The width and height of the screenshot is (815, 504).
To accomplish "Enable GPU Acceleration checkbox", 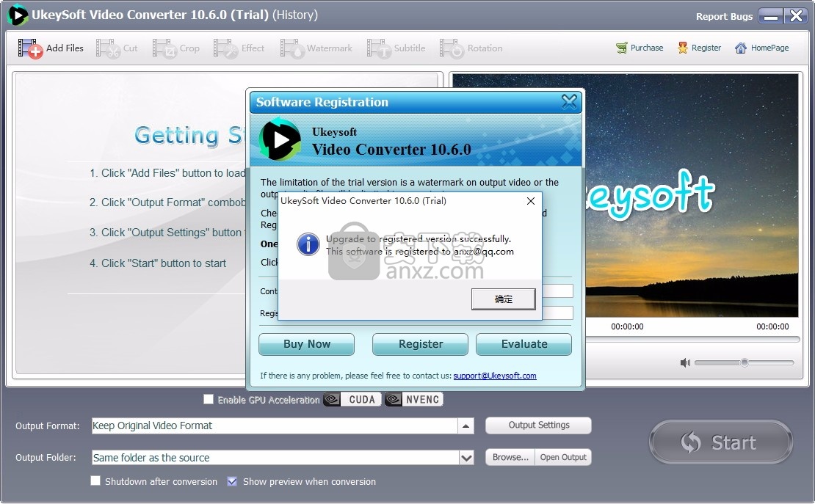I will (x=209, y=399).
